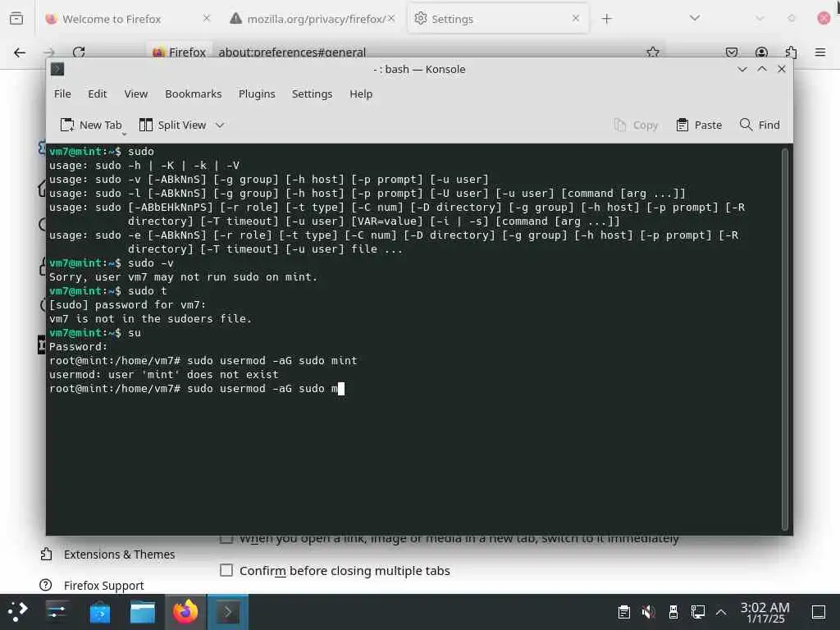Click the Firefox address bar URL

tap(292, 52)
